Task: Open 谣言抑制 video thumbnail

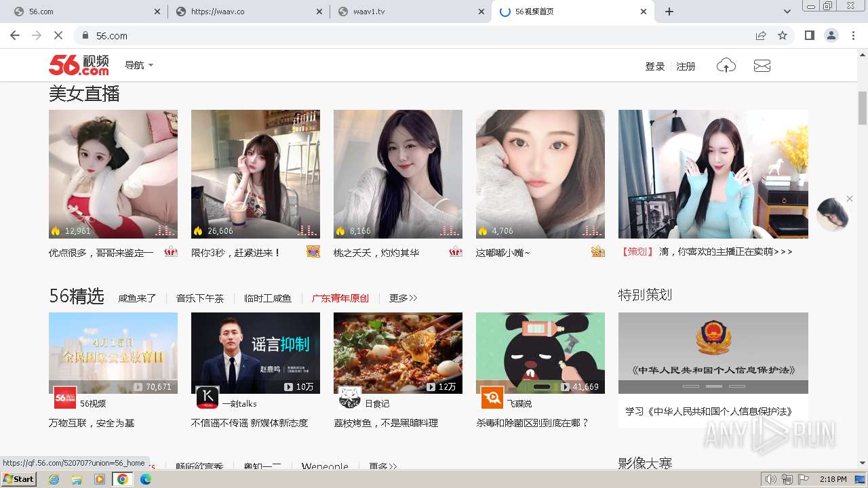Action: (x=256, y=352)
